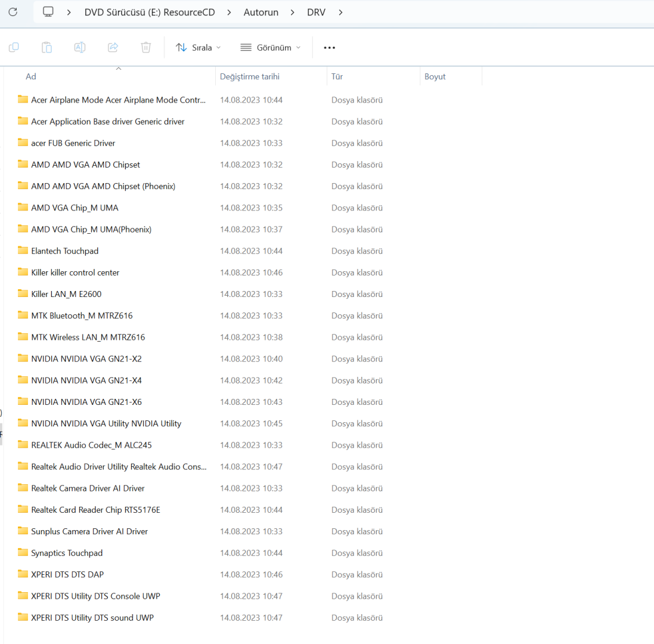Click the Refresh icon
The height and width of the screenshot is (644, 654).
(13, 12)
